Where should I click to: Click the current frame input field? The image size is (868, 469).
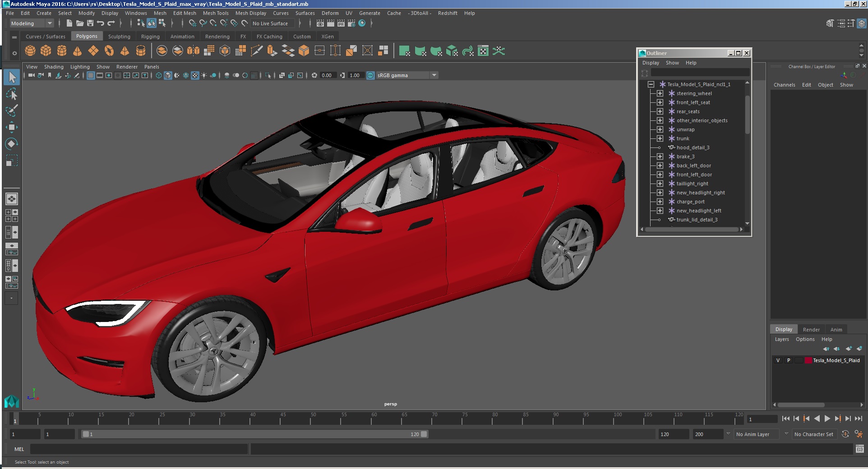click(762, 419)
